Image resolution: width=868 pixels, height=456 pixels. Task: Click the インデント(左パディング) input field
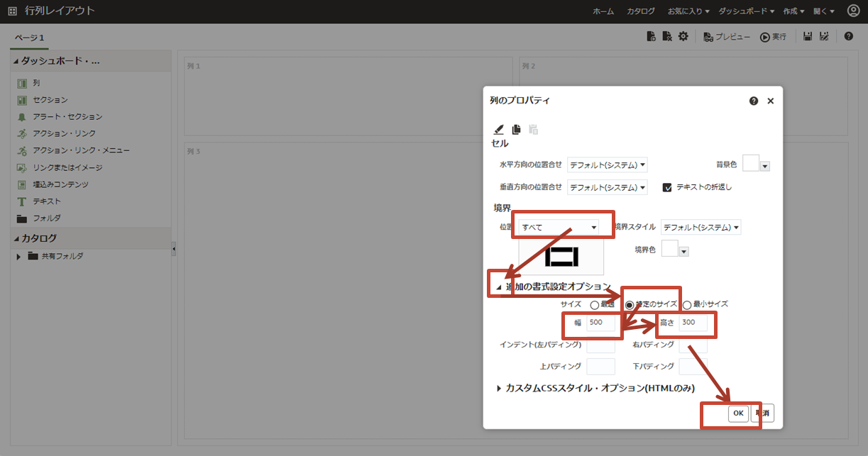point(600,345)
